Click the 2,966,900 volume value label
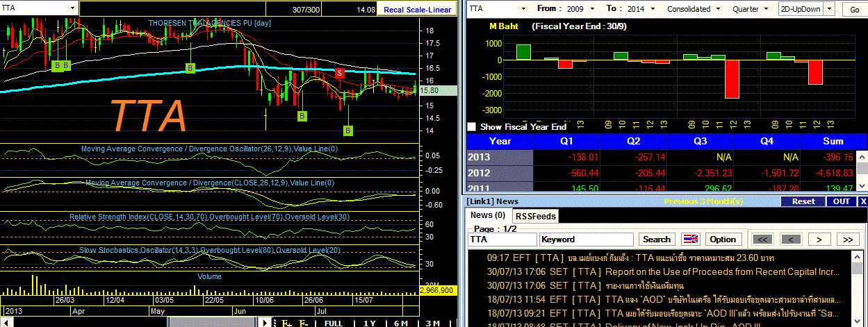The width and height of the screenshot is (868, 327). point(439,290)
